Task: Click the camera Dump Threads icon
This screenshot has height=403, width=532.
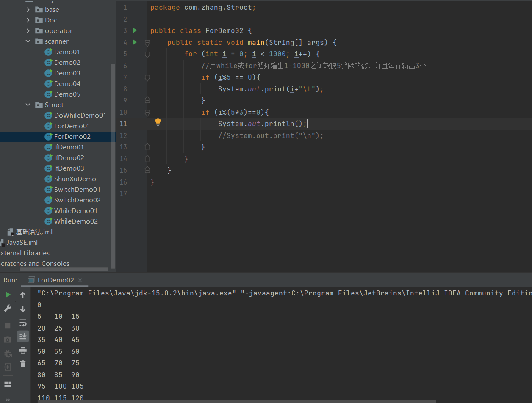Action: [x=8, y=340]
